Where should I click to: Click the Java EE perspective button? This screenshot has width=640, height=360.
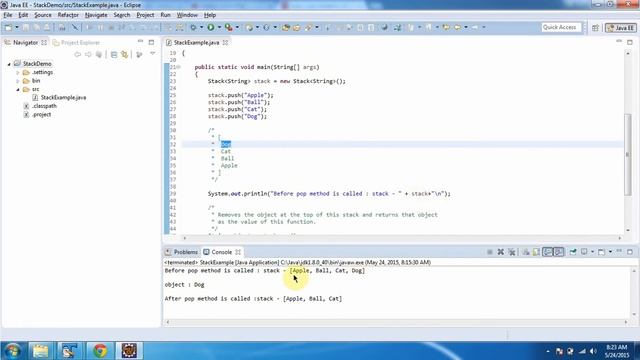(x=621, y=28)
